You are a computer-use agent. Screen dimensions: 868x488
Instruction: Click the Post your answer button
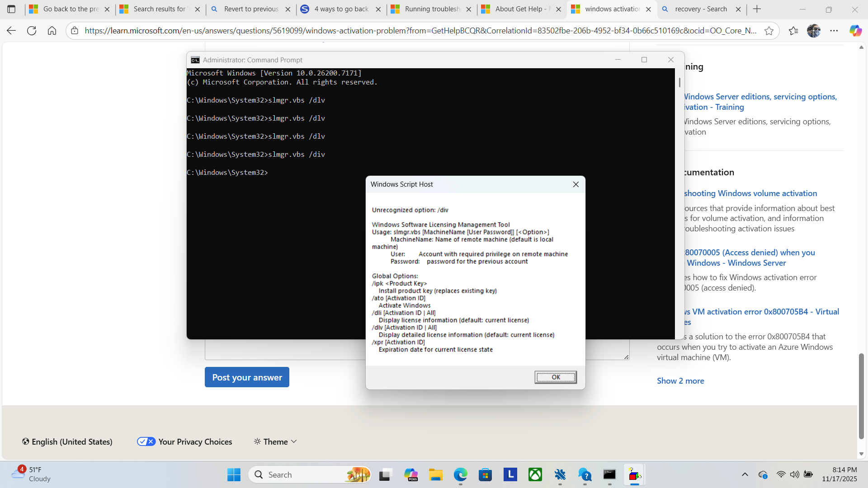click(247, 377)
